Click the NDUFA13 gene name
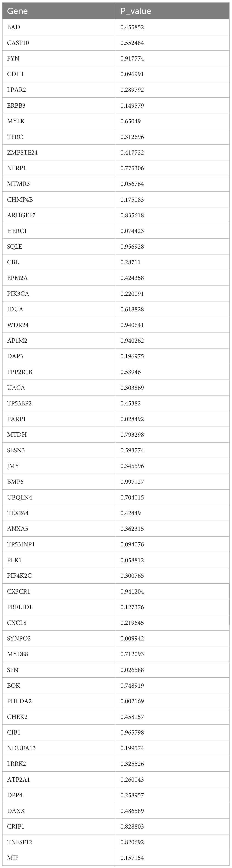 point(21,748)
